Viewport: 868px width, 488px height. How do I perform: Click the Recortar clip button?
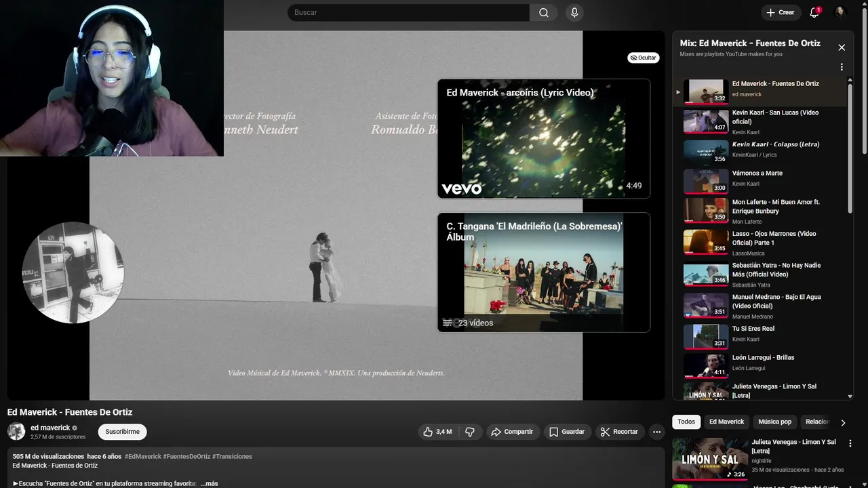pyautogui.click(x=620, y=432)
